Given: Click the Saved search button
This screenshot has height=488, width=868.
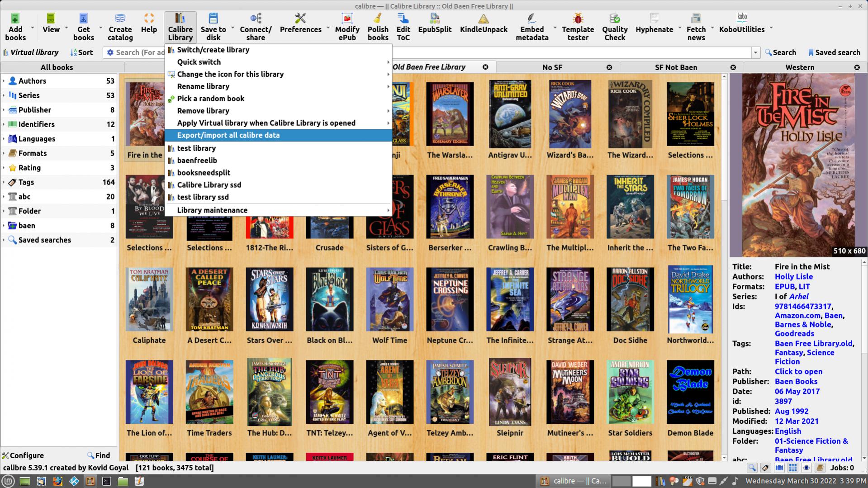Looking at the screenshot, I should click(x=834, y=52).
